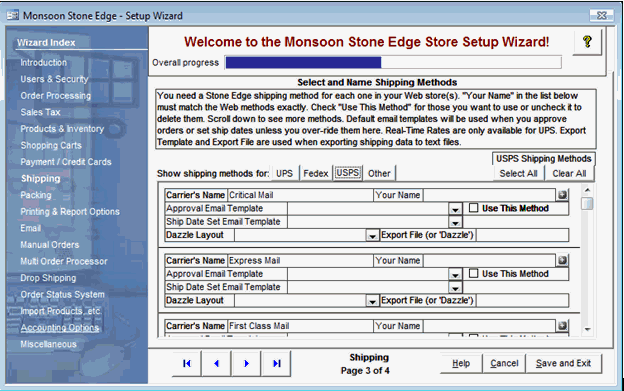Go to the first wizard page arrow
Screen dimensions: 624x391
[187, 363]
